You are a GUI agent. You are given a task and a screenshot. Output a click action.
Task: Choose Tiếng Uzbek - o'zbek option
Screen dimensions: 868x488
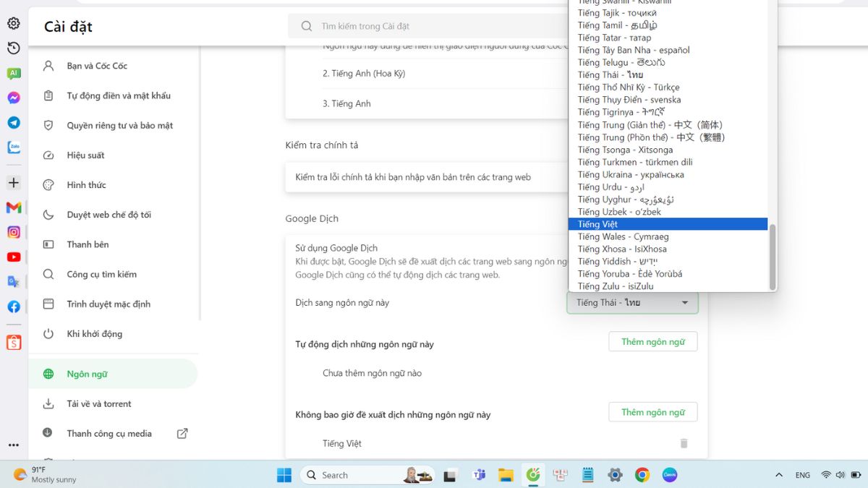(x=668, y=212)
